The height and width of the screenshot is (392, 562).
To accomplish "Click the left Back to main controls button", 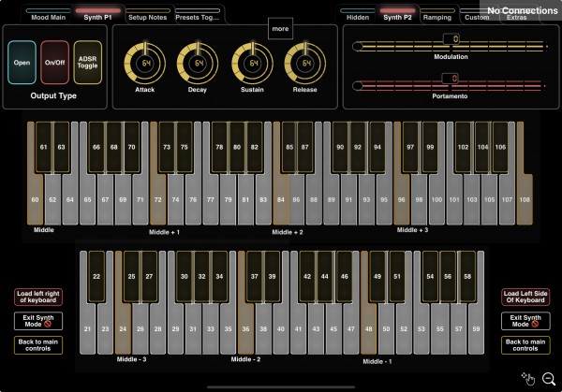I will [38, 345].
